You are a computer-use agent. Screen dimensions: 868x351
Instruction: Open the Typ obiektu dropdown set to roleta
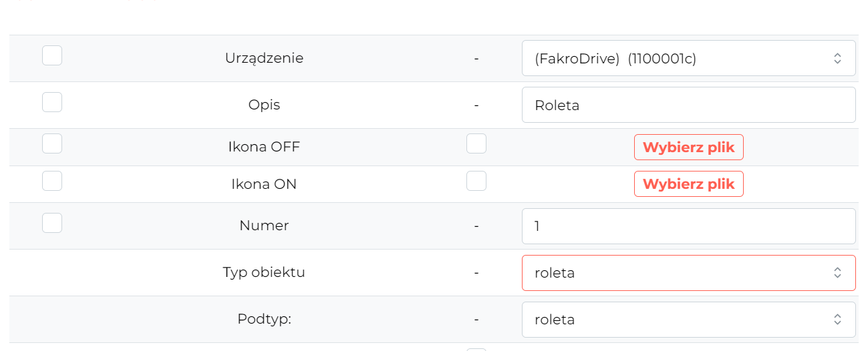[689, 273]
